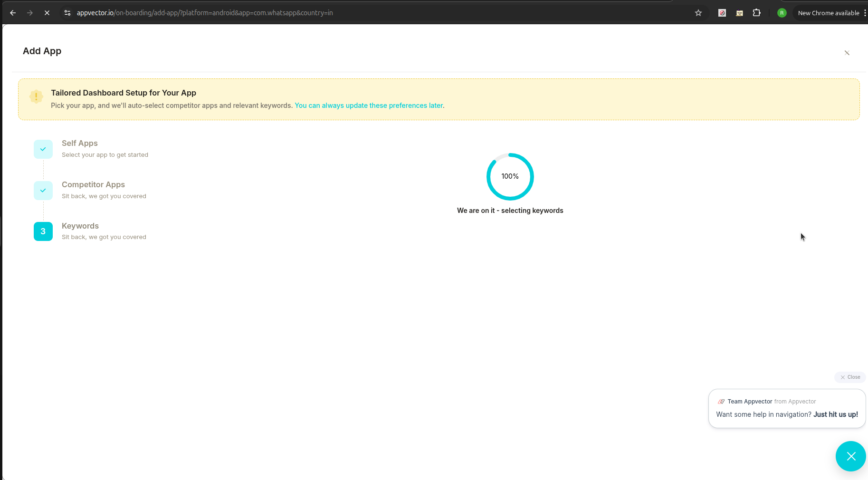
Task: Click the 100% circular progress indicator
Action: click(510, 176)
